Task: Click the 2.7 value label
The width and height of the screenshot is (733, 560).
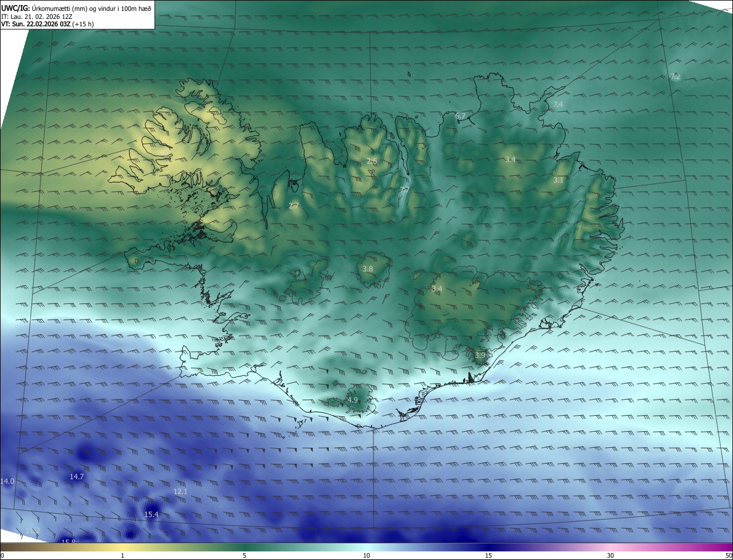Action: point(294,206)
